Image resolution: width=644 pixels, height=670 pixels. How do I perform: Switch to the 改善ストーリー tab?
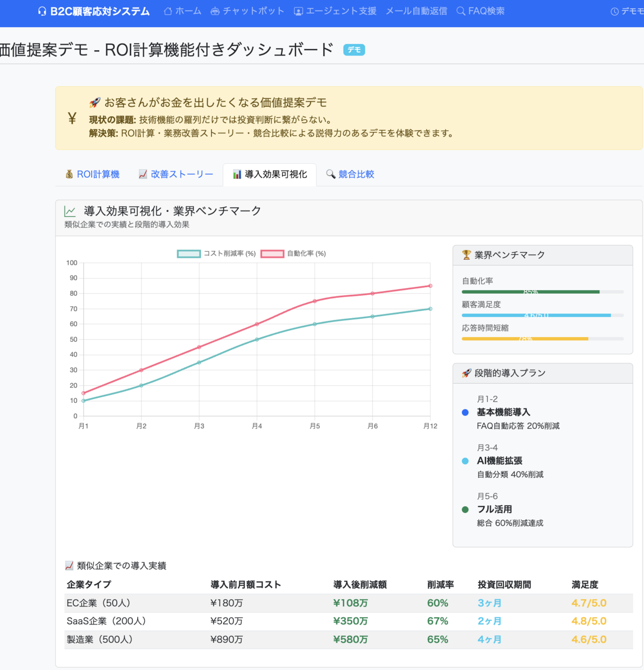(177, 174)
